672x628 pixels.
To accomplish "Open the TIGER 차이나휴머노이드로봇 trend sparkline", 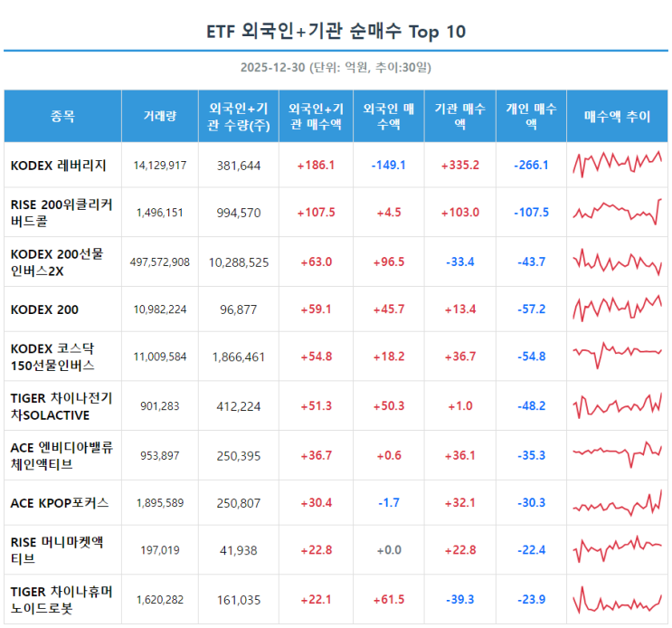I will 617,599.
